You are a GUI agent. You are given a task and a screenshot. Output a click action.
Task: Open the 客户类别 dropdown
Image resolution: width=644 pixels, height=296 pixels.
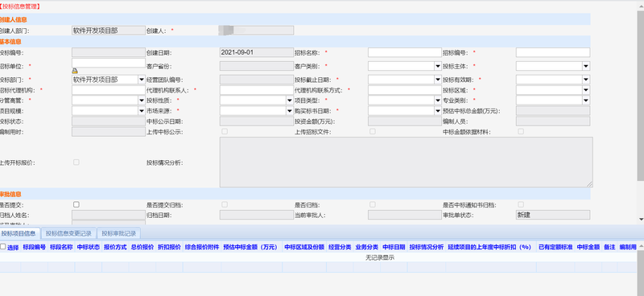[438, 66]
